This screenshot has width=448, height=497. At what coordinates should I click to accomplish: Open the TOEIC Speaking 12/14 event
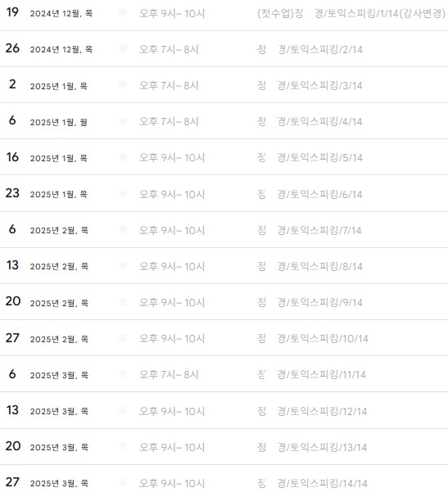pos(312,411)
